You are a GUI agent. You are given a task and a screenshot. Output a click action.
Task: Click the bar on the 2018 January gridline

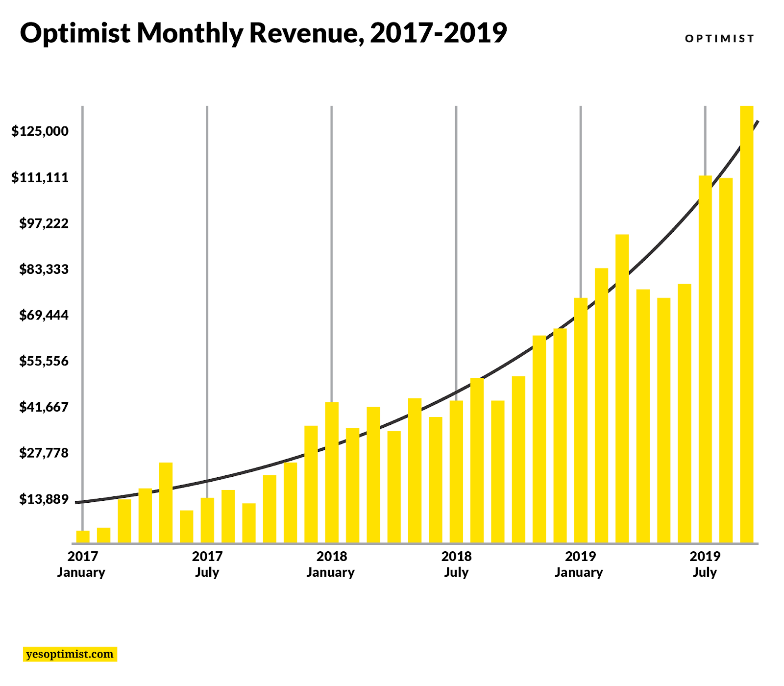click(332, 472)
